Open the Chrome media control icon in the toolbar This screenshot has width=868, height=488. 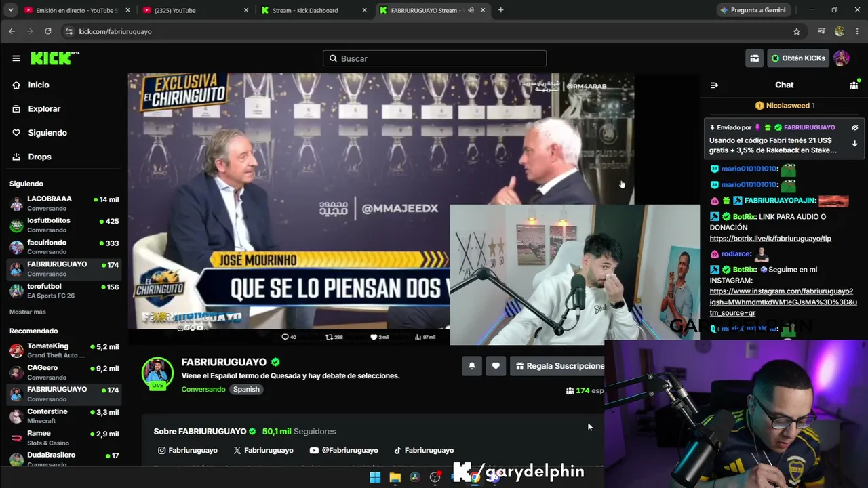[821, 31]
